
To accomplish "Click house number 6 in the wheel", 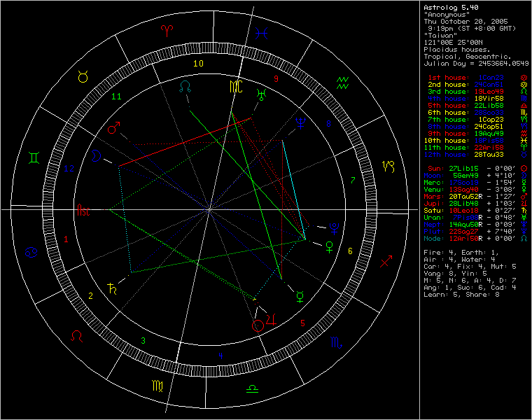I will click(350, 251).
